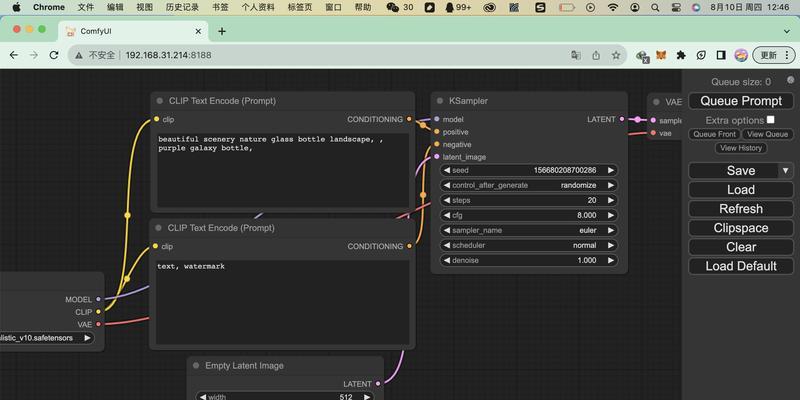The height and width of the screenshot is (400, 800).
Task: Click the negative prompt 'text, watermark' box
Action: (283, 302)
